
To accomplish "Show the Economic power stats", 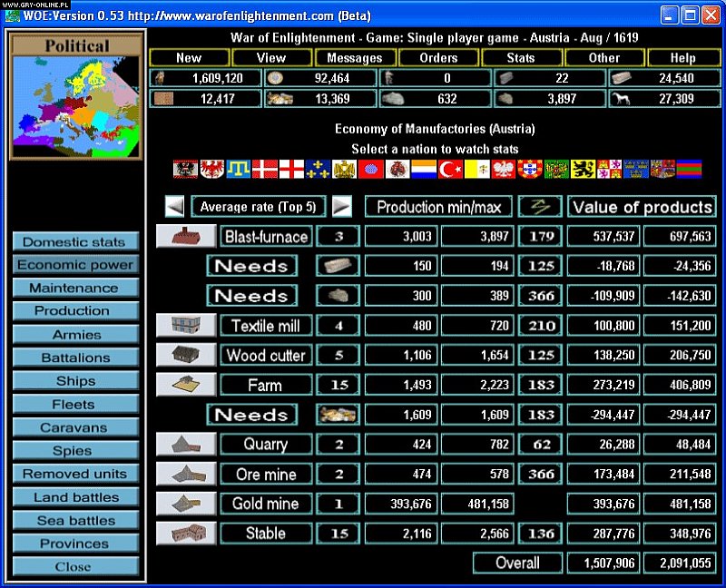I will point(75,265).
